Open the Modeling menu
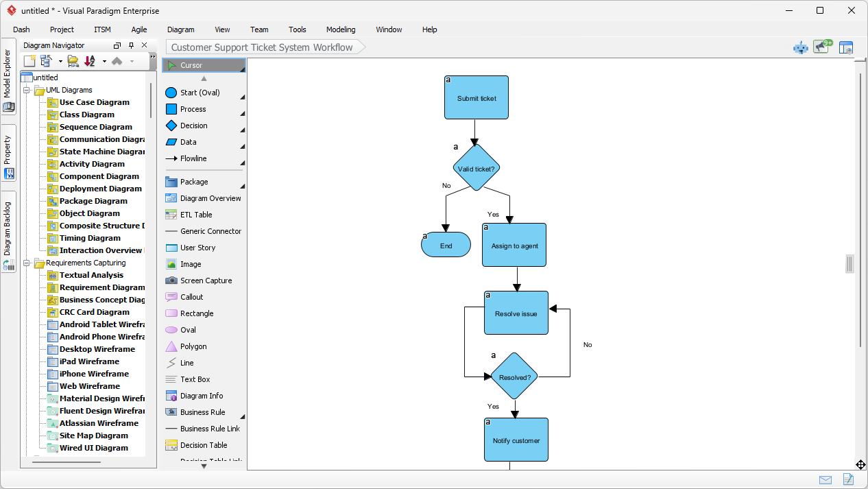 coord(340,29)
